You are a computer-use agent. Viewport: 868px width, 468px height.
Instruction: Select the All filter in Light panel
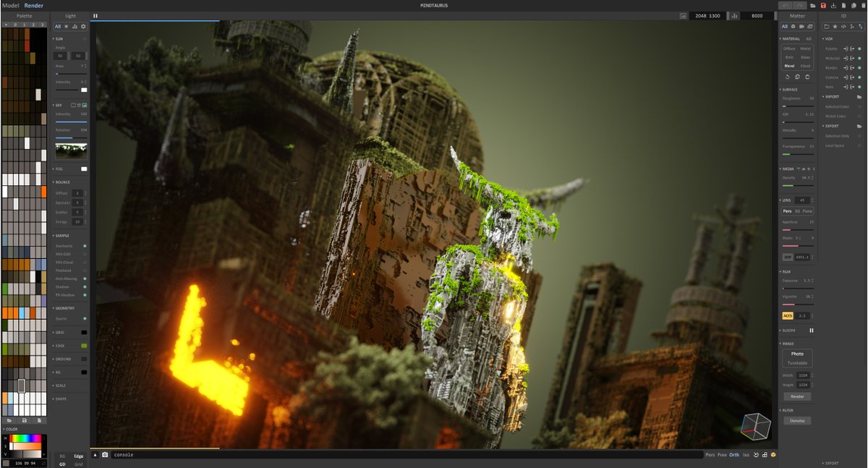click(58, 26)
